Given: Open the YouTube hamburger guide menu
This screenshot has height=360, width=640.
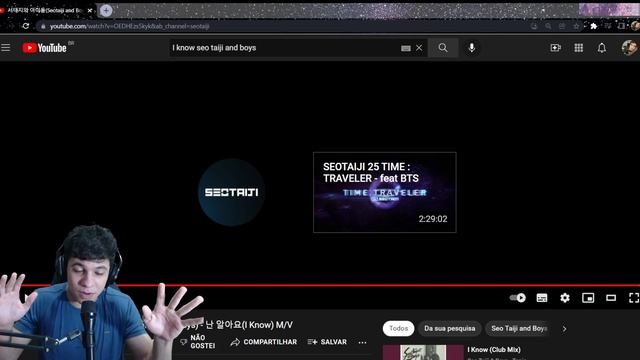Looking at the screenshot, I should [6, 48].
